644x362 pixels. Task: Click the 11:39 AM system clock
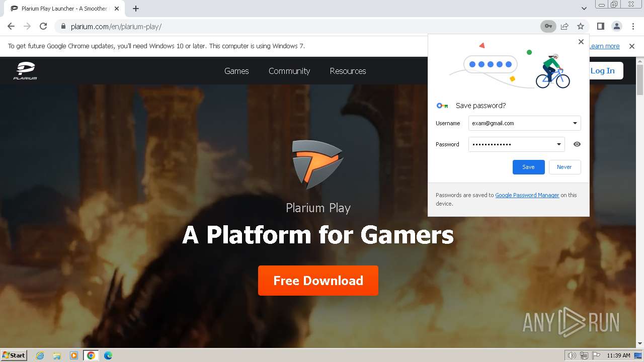pos(618,355)
